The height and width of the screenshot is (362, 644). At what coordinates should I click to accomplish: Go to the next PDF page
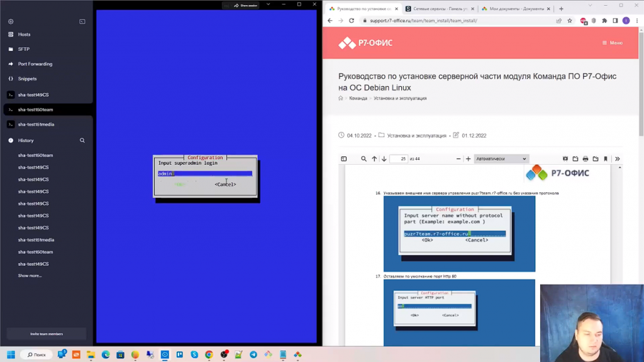tap(384, 159)
